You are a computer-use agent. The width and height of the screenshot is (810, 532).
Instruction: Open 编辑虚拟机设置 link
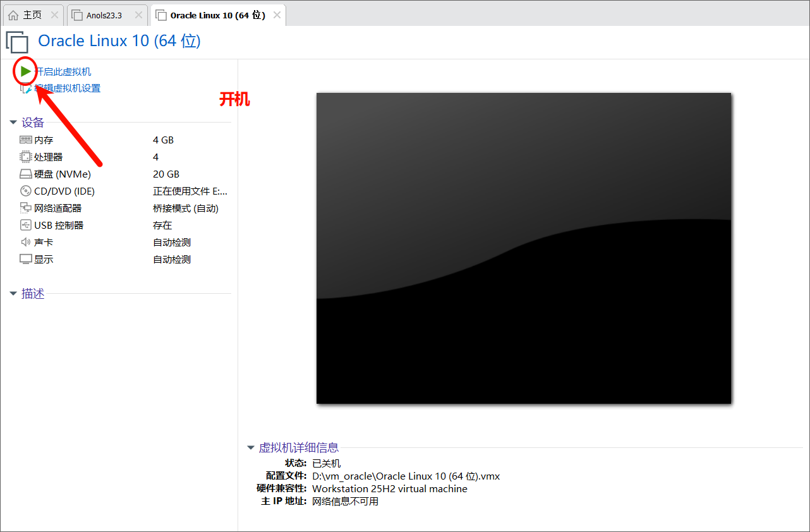tap(68, 88)
